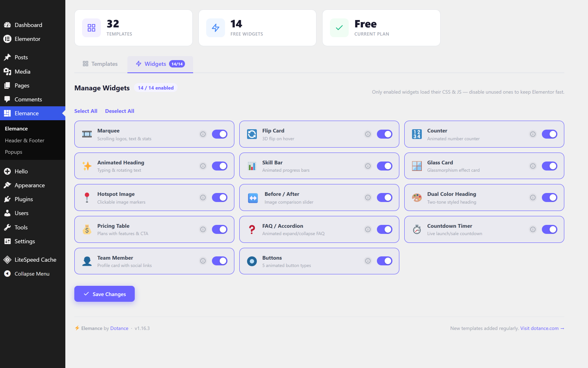This screenshot has height=368, width=588.
Task: Click the Dual Color Heading palette icon
Action: tap(417, 197)
